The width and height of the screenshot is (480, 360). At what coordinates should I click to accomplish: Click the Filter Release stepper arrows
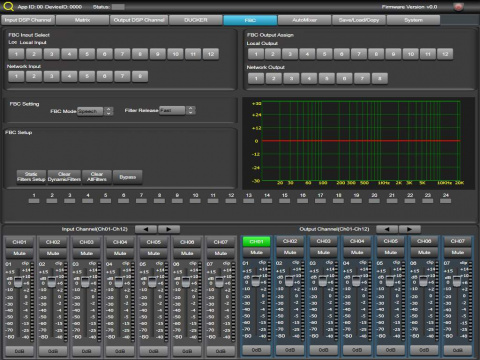point(191,110)
